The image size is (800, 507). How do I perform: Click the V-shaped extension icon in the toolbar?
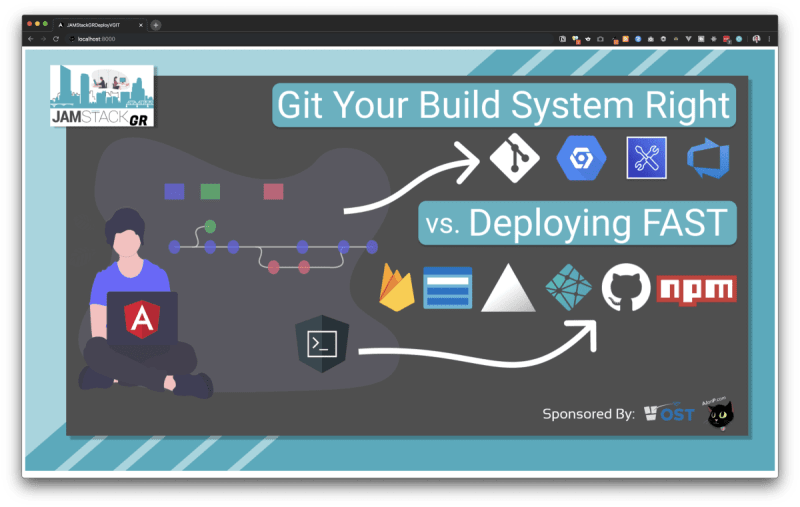(x=688, y=39)
